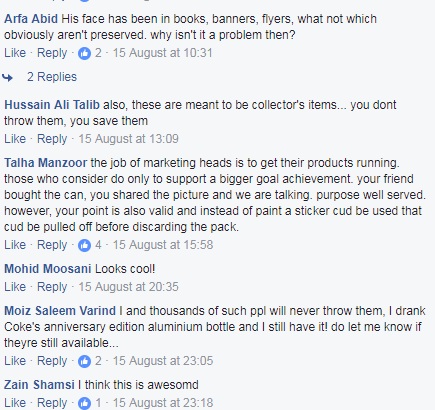Open the 15 August at 13:09 timestamp
The height and width of the screenshot is (410, 435).
point(129,139)
